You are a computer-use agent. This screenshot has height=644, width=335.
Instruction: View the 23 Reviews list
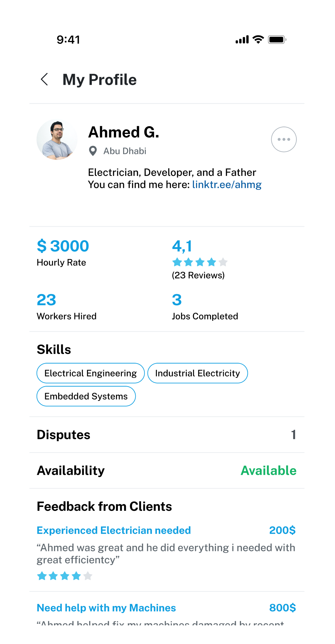[198, 275]
